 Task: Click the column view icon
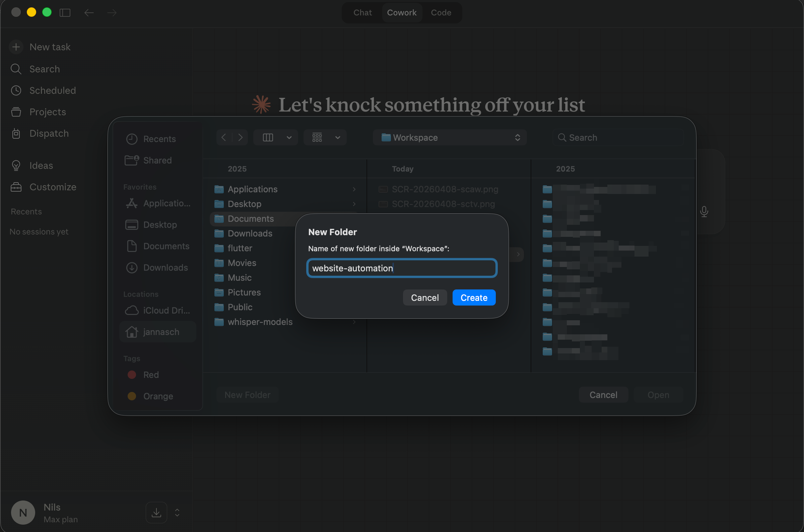point(268,137)
